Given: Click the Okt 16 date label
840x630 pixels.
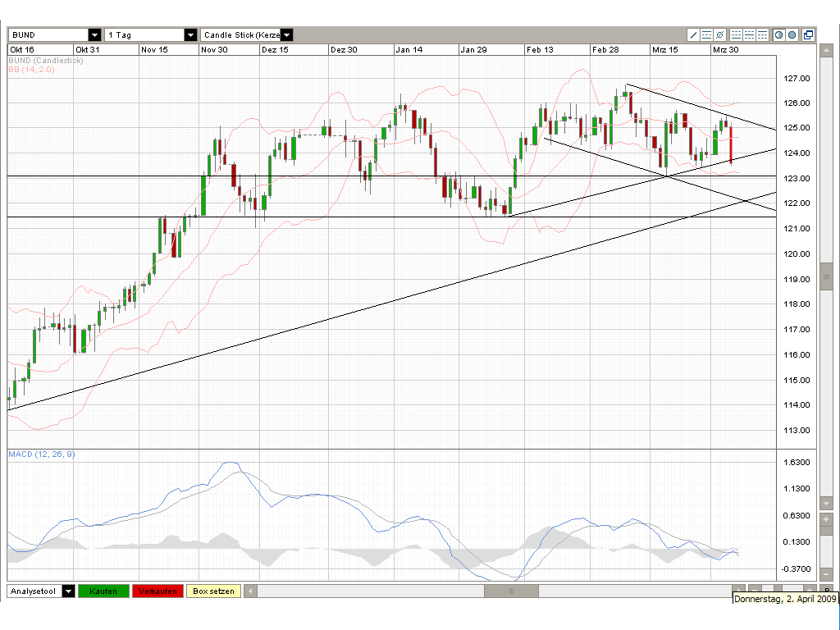Looking at the screenshot, I should point(22,50).
